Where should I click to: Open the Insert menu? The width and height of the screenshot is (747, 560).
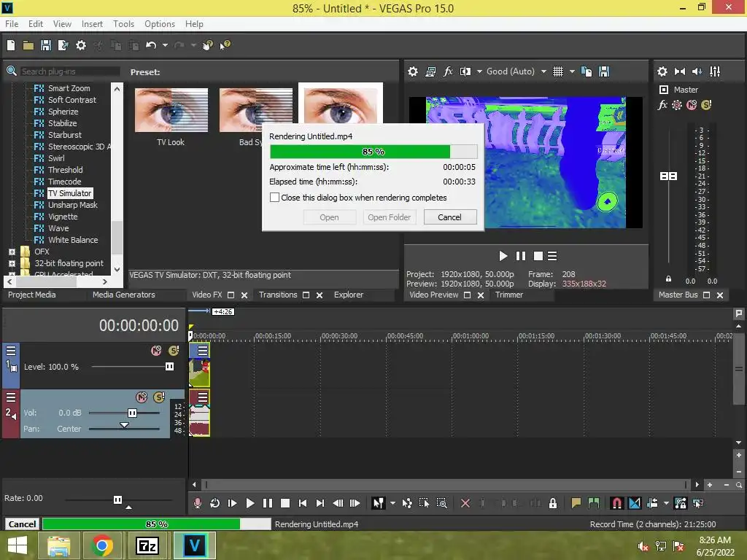[92, 24]
